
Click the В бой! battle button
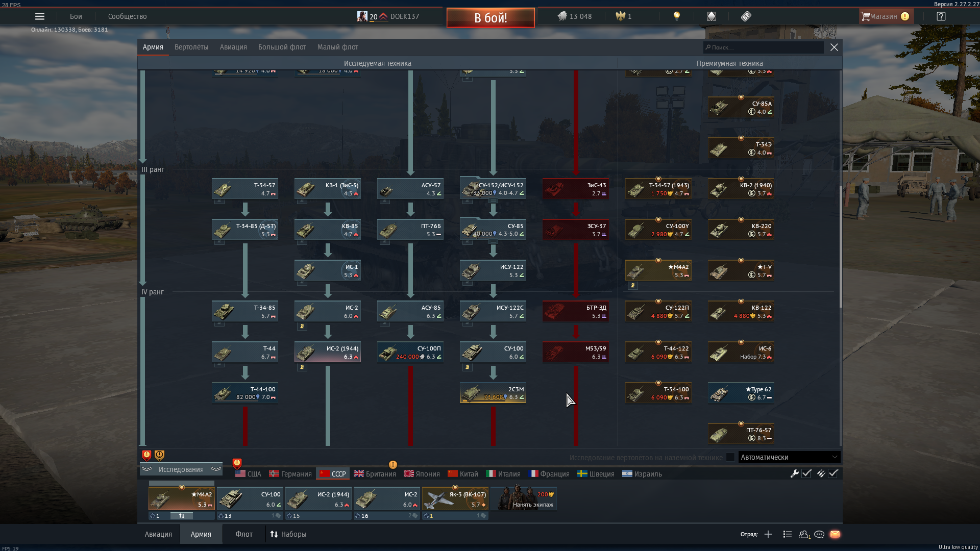[491, 18]
